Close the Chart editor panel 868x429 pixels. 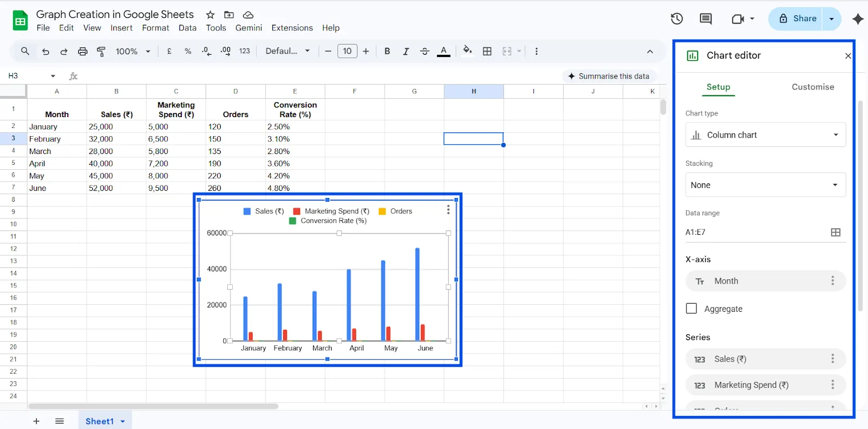pos(848,56)
